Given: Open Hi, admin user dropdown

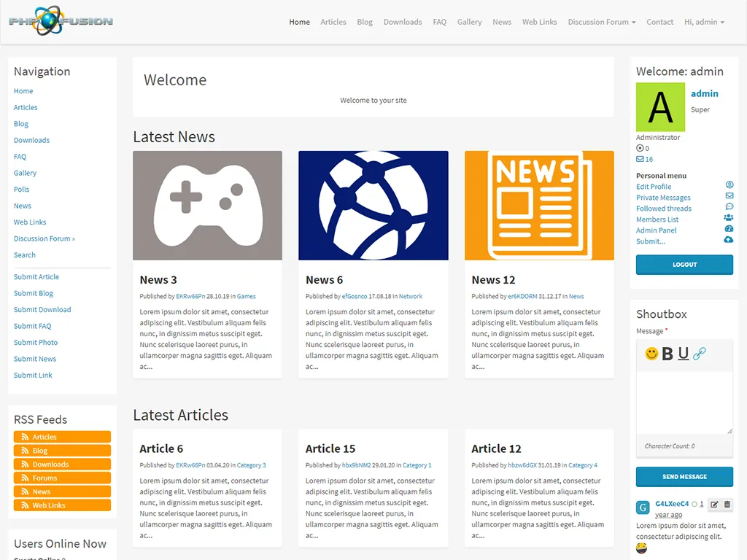Looking at the screenshot, I should coord(704,22).
